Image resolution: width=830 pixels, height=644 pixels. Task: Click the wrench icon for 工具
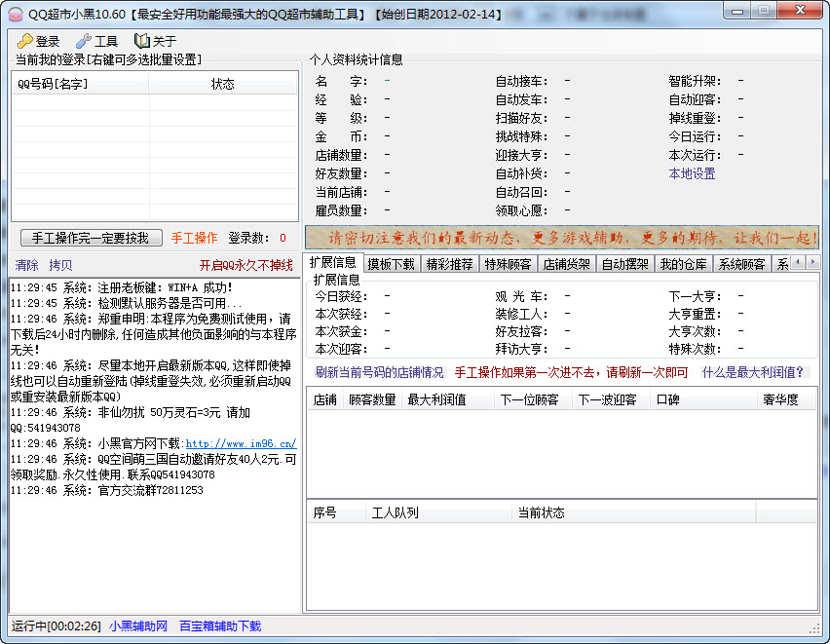[x=83, y=41]
